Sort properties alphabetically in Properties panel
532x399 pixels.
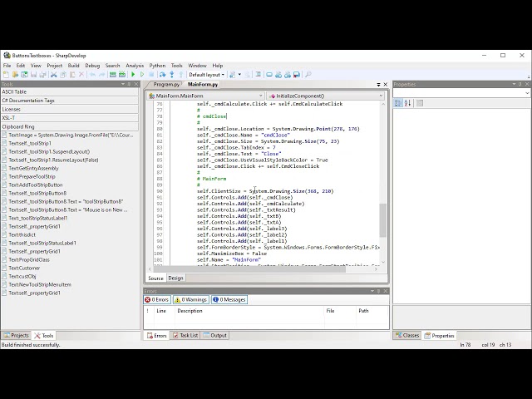[x=408, y=103]
